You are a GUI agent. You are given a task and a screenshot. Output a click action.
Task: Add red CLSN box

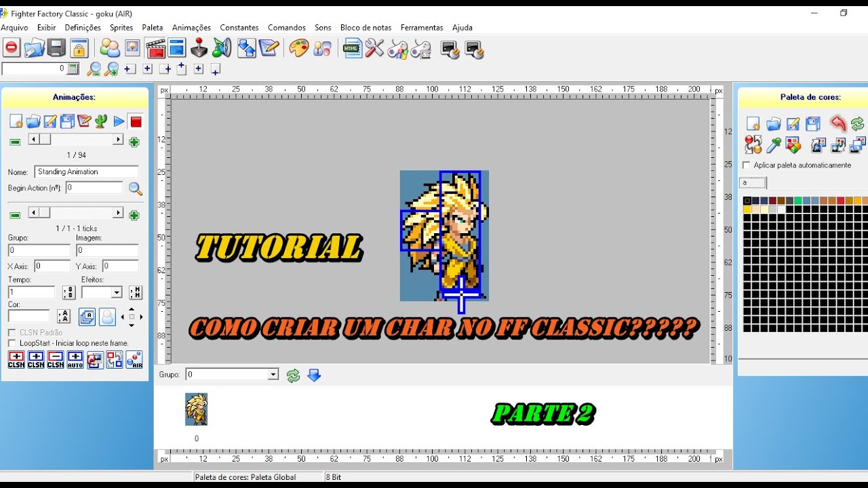pyautogui.click(x=16, y=360)
